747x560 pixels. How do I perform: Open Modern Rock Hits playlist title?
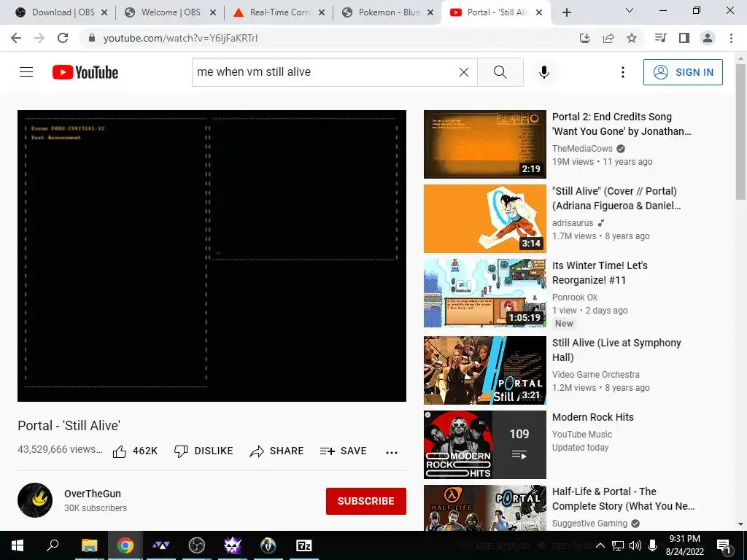[x=592, y=417]
